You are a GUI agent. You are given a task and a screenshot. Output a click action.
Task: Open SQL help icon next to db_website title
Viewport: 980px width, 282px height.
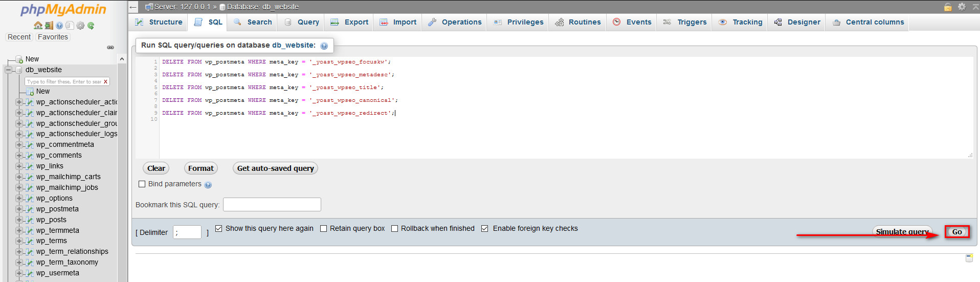click(324, 46)
